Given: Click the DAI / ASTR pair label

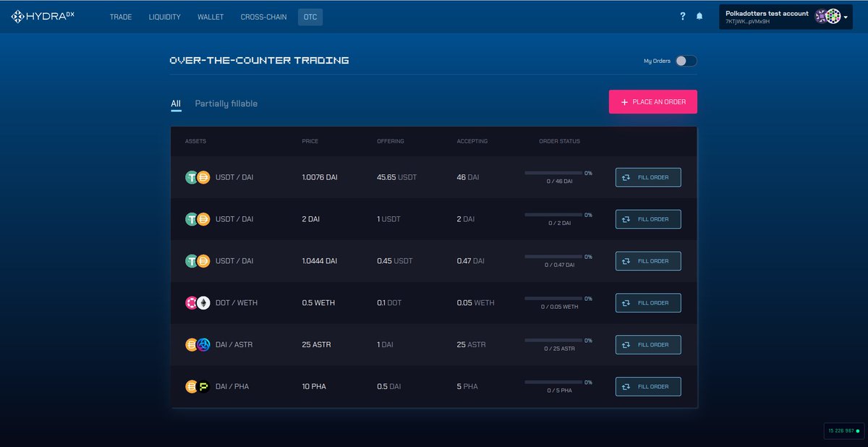Looking at the screenshot, I should click(235, 345).
